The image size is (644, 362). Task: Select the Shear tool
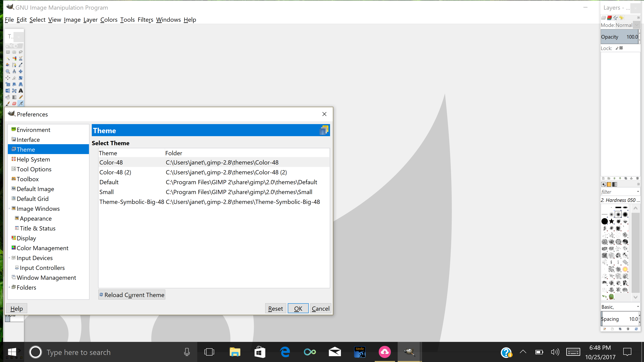(x=14, y=84)
